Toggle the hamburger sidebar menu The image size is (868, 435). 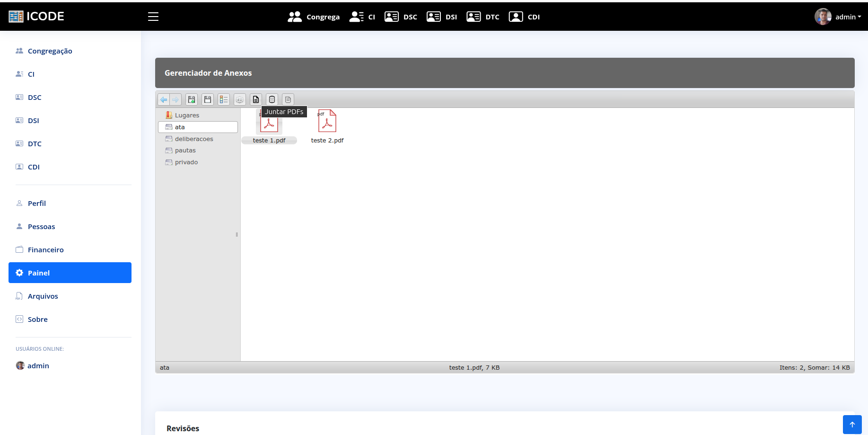153,17
